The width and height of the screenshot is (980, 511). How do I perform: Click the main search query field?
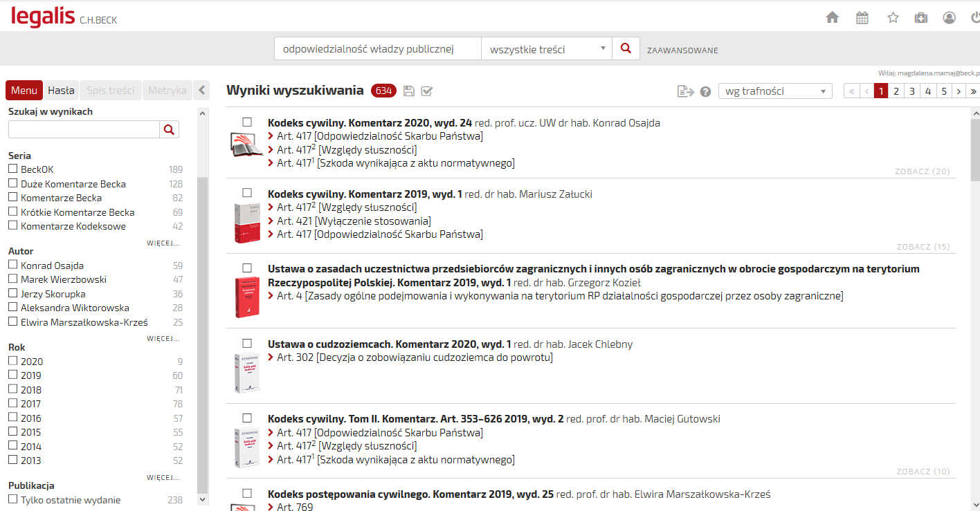coord(378,49)
